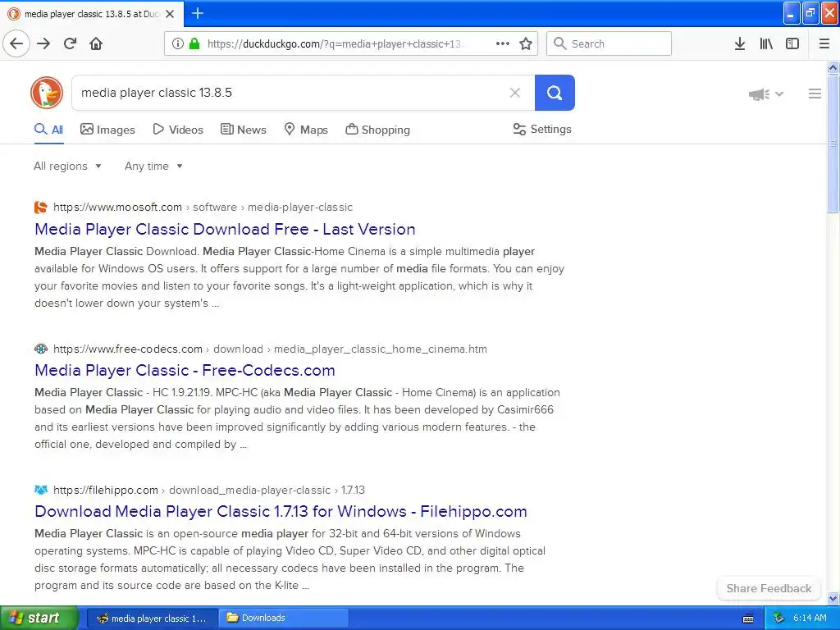Open the browser home page

(96, 44)
